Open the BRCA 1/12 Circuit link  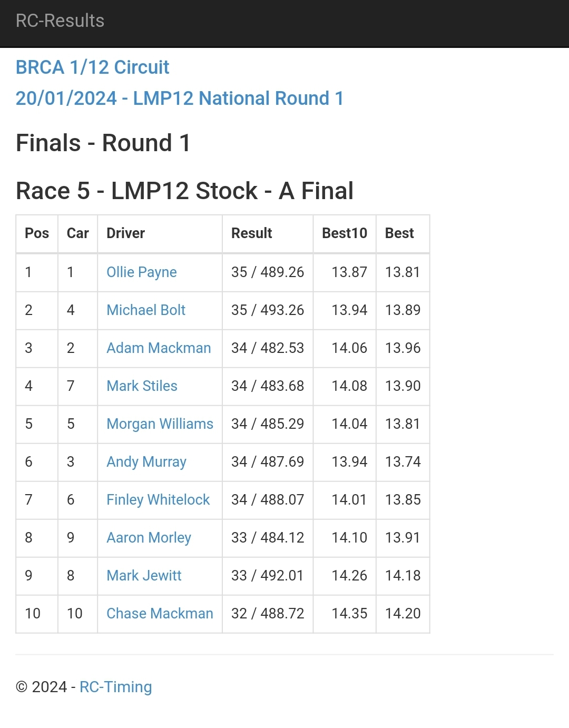[92, 67]
